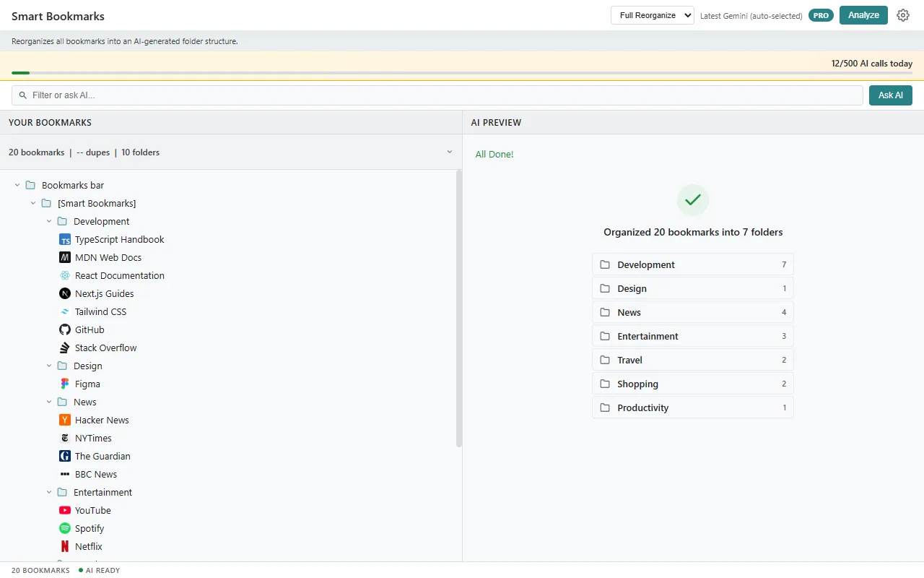This screenshot has height=578, width=924.
Task: Click the Latest Gemini (auto-selected) label
Action: pos(751,16)
